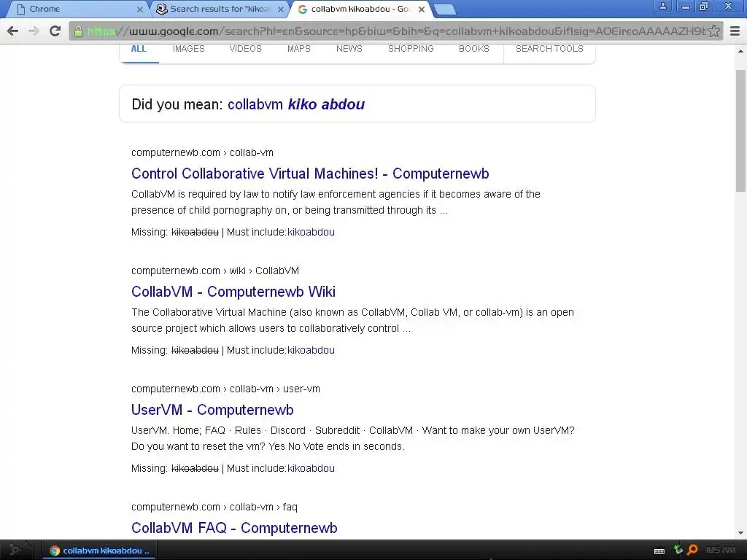Switch to IMAGES results
Image resolution: width=747 pixels, height=560 pixels.
(x=189, y=49)
